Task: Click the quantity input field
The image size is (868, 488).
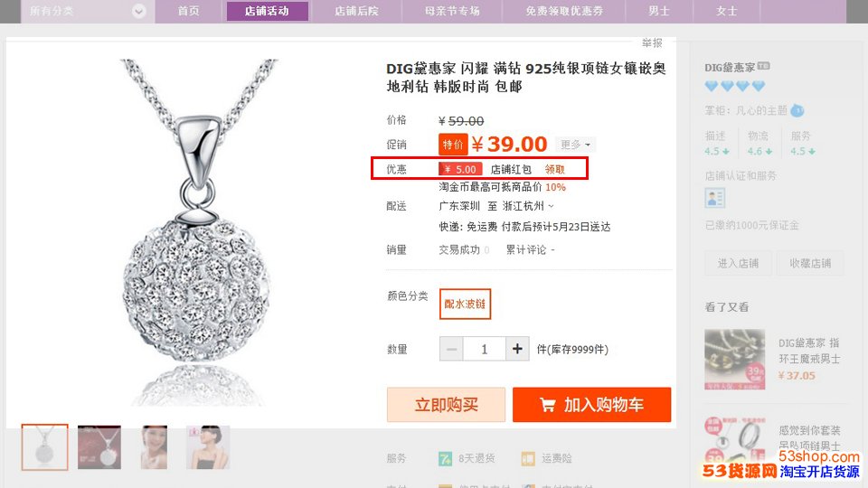Action: click(485, 349)
